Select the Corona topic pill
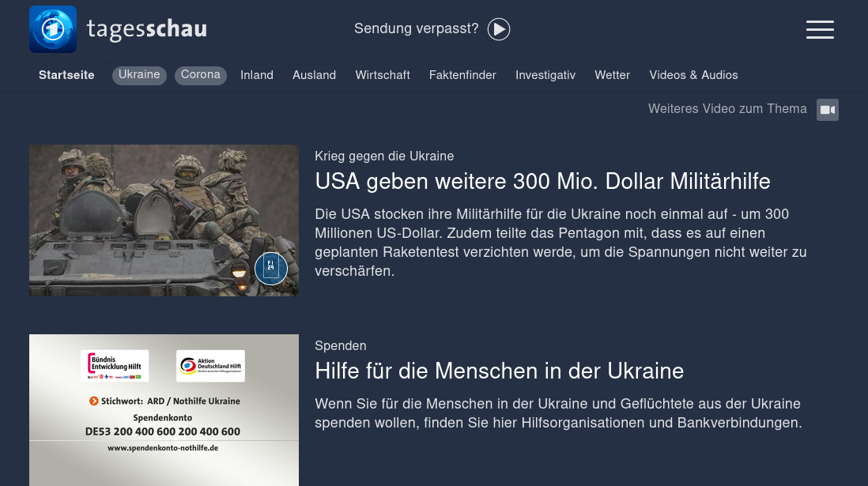The height and width of the screenshot is (486, 868). point(201,75)
